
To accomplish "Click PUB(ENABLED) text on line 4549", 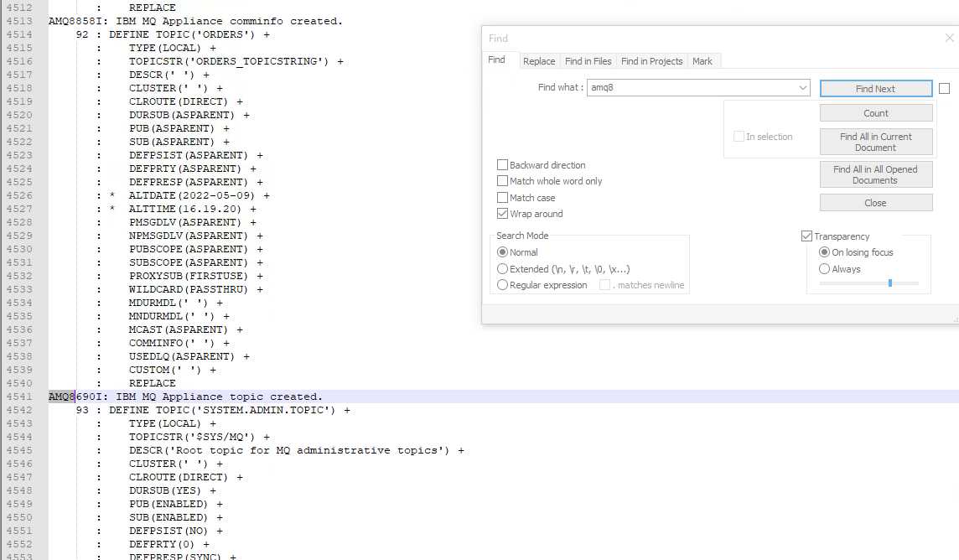I will pos(168,505).
